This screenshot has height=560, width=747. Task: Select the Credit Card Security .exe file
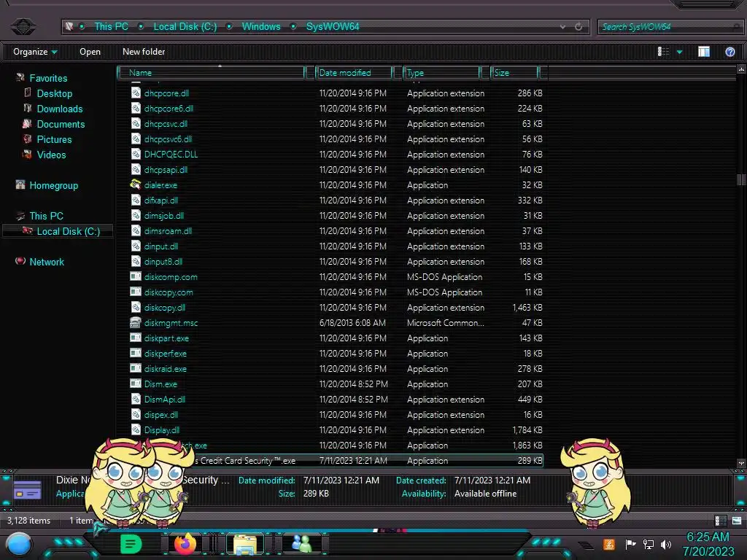click(x=336, y=461)
